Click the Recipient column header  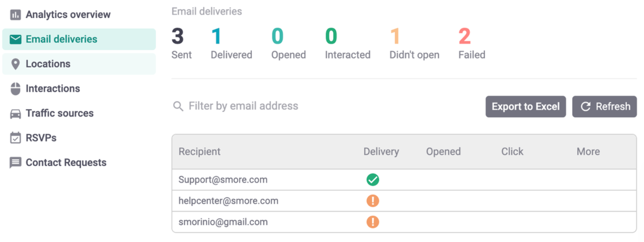pos(199,152)
